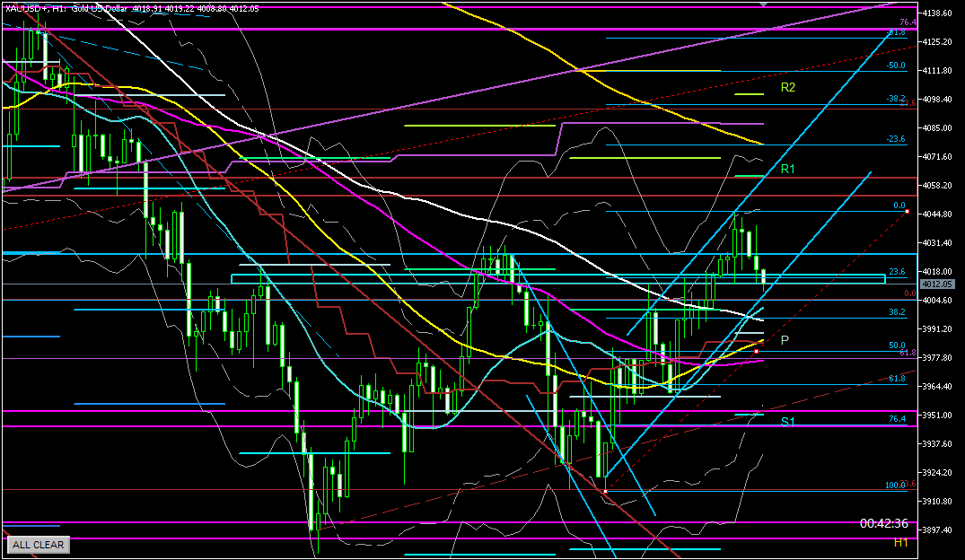Viewport: 965px width, 560px height.
Task: Select the R1 resistance pivot label
Action: coord(788,169)
